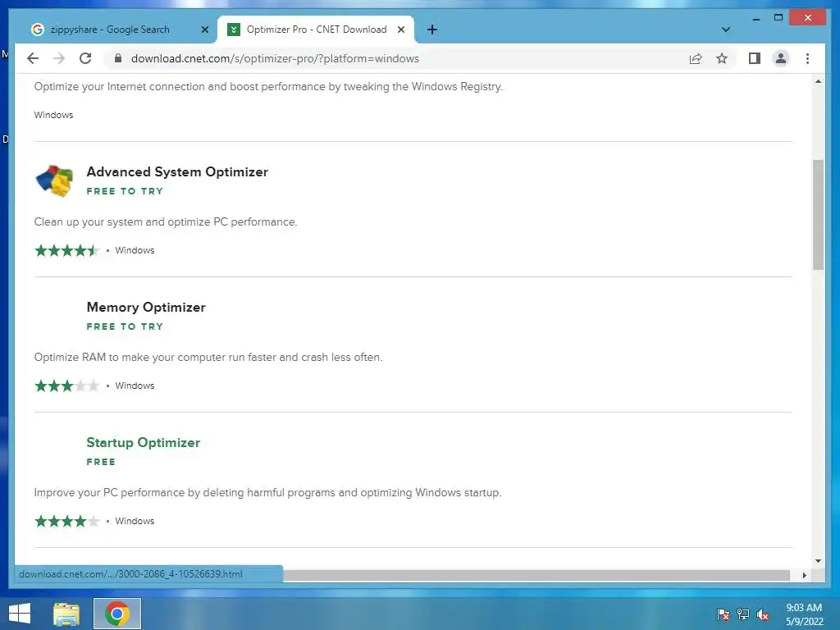
Task: Click the scroll up arrow
Action: (x=818, y=82)
